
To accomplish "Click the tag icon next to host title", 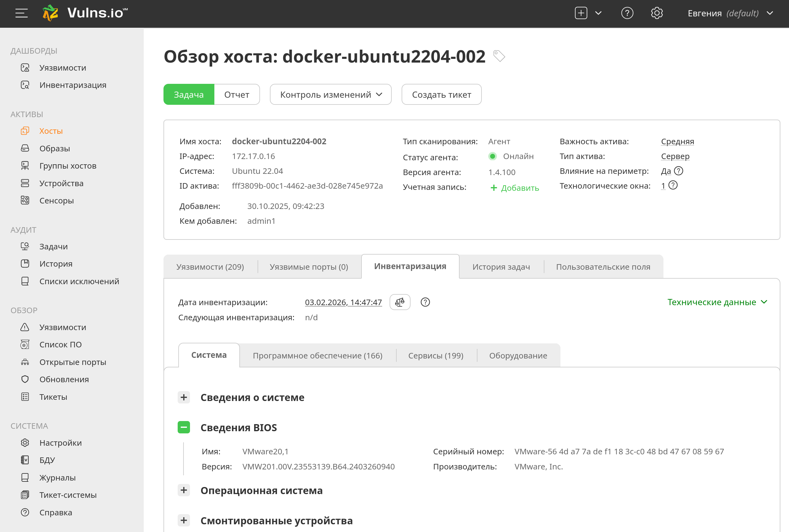I will (x=499, y=56).
